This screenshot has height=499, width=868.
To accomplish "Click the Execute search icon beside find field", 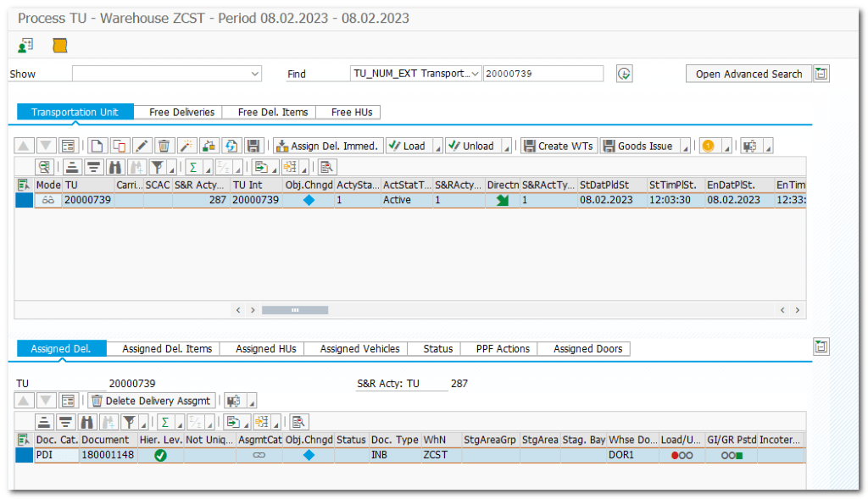I will (x=625, y=74).
